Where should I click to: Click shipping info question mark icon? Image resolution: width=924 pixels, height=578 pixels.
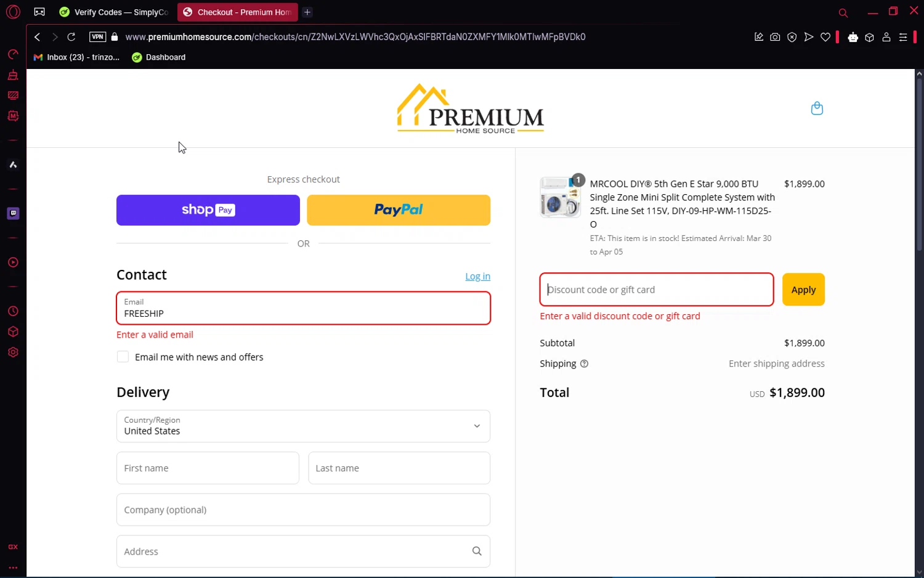584,364
